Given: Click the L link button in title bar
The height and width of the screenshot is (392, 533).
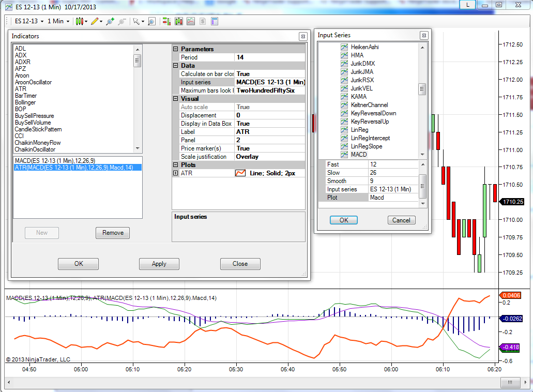Looking at the screenshot, I should tap(468, 5).
